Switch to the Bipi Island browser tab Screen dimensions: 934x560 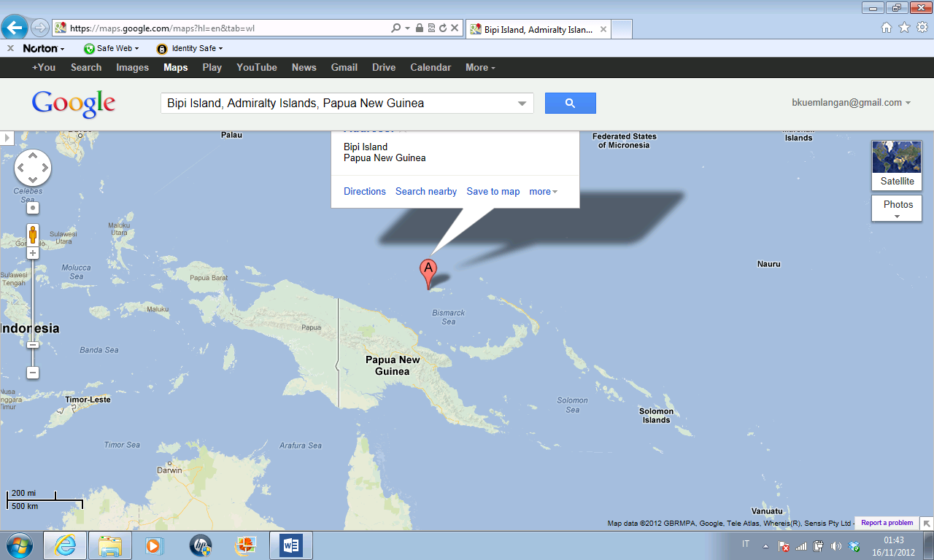click(539, 29)
